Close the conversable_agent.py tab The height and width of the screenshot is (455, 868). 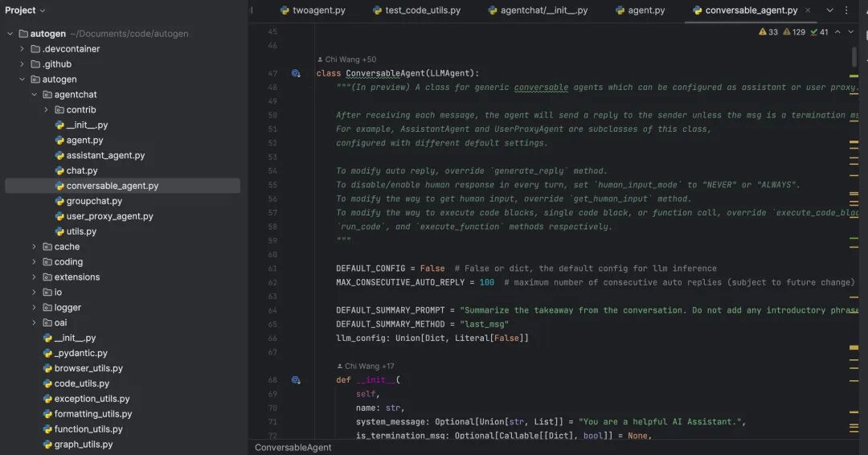click(x=808, y=10)
